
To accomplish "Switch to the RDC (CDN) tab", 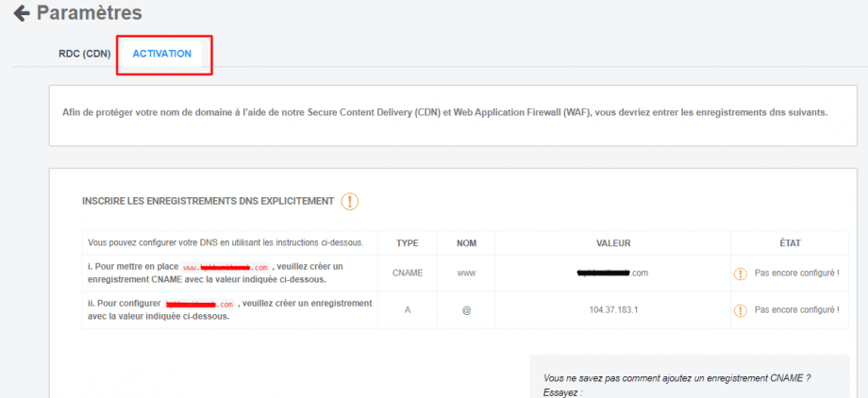I will (x=84, y=54).
